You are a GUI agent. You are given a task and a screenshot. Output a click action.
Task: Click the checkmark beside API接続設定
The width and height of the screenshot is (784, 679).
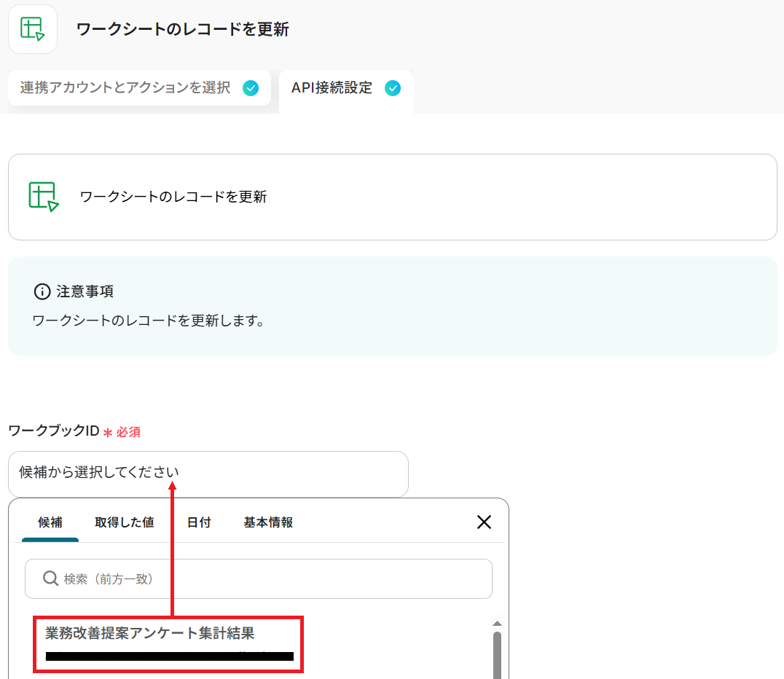coord(393,88)
